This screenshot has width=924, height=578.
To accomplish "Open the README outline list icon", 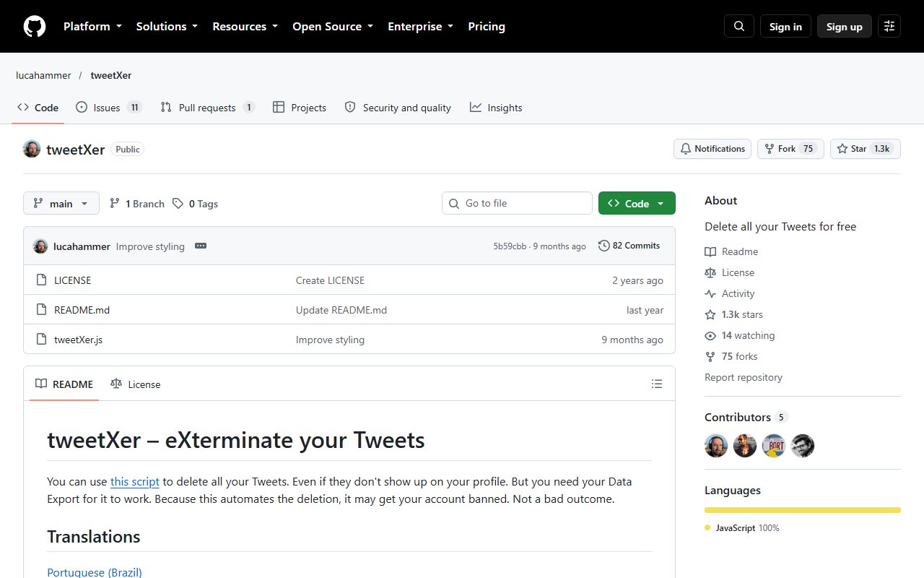I will 657,384.
